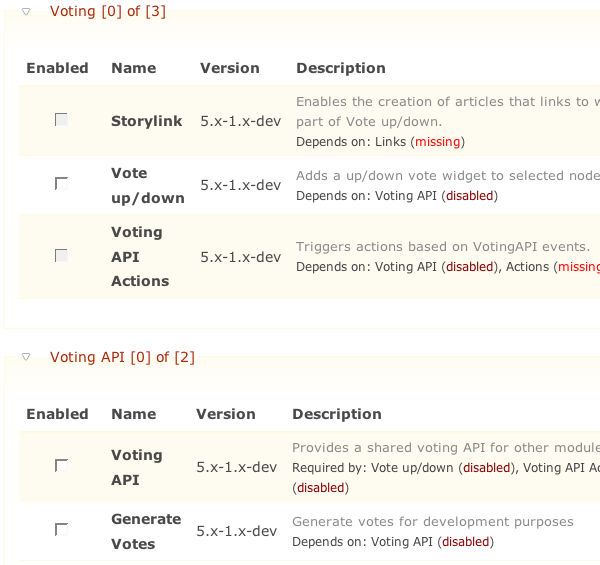
Task: Tick the Voting API Actions checkbox
Action: (61, 256)
